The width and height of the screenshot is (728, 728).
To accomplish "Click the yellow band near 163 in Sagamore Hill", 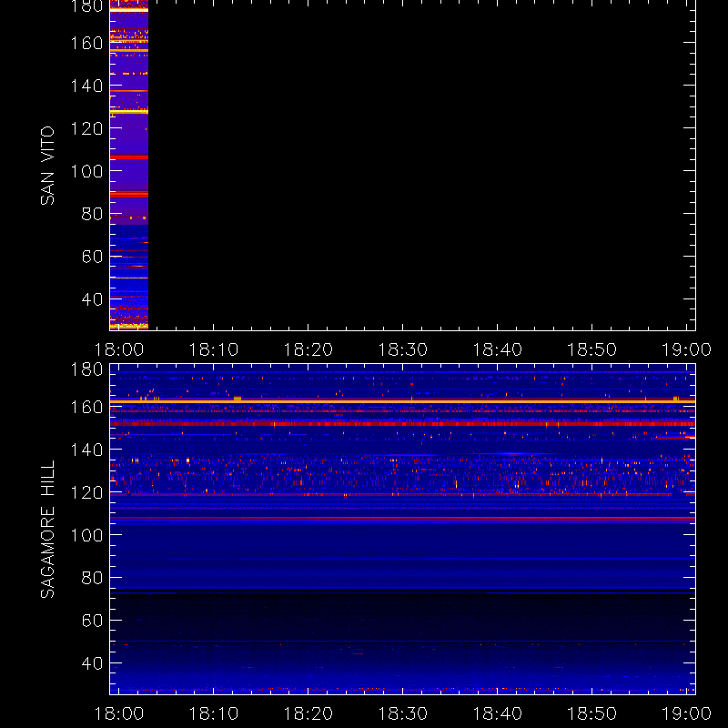I will [402, 401].
